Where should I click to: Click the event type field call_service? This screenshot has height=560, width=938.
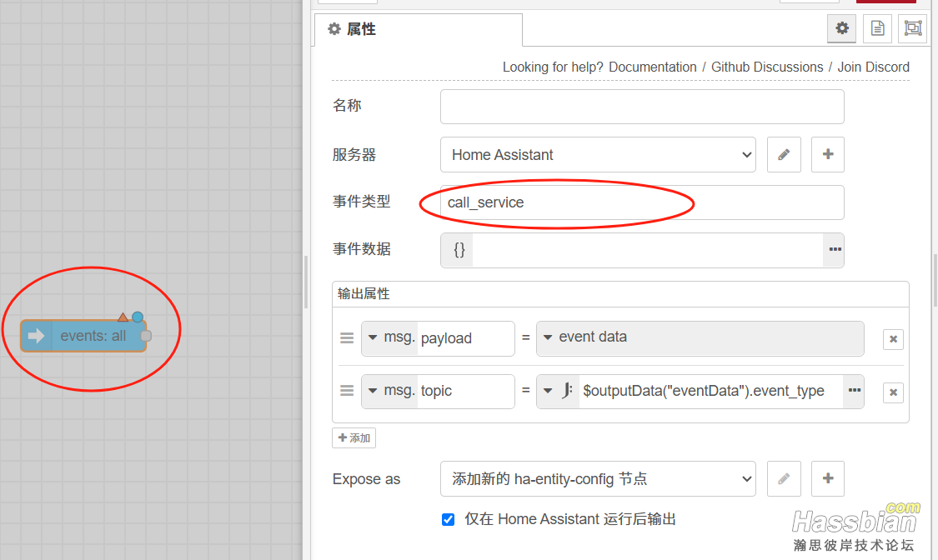pos(642,202)
